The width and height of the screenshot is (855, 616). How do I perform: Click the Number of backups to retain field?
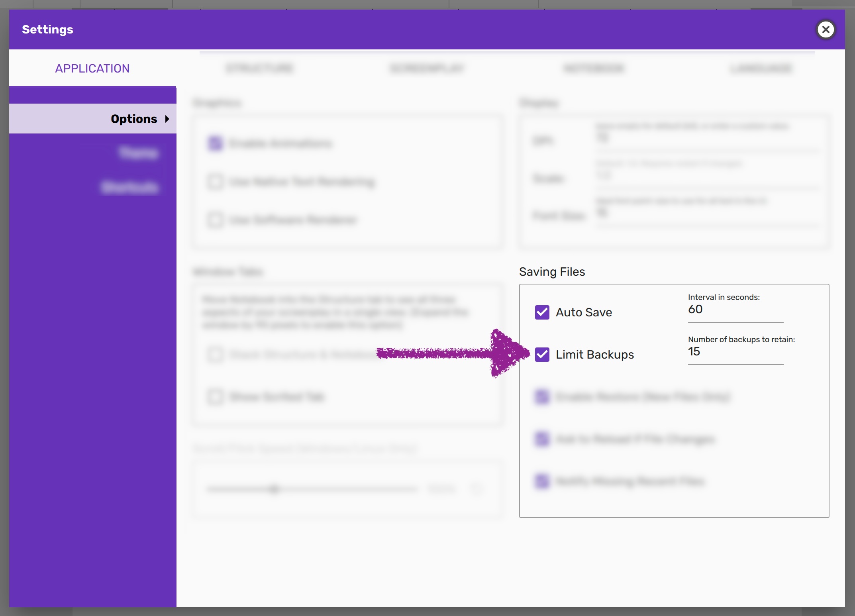pos(735,352)
